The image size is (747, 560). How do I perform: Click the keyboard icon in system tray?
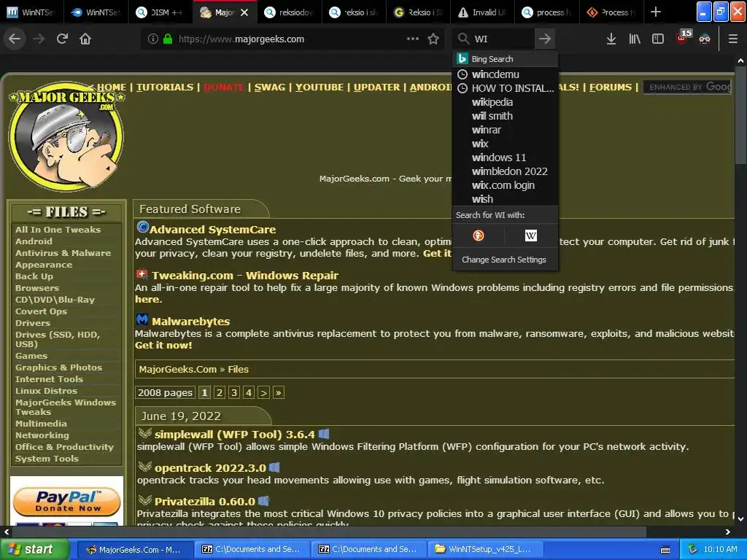tap(665, 550)
